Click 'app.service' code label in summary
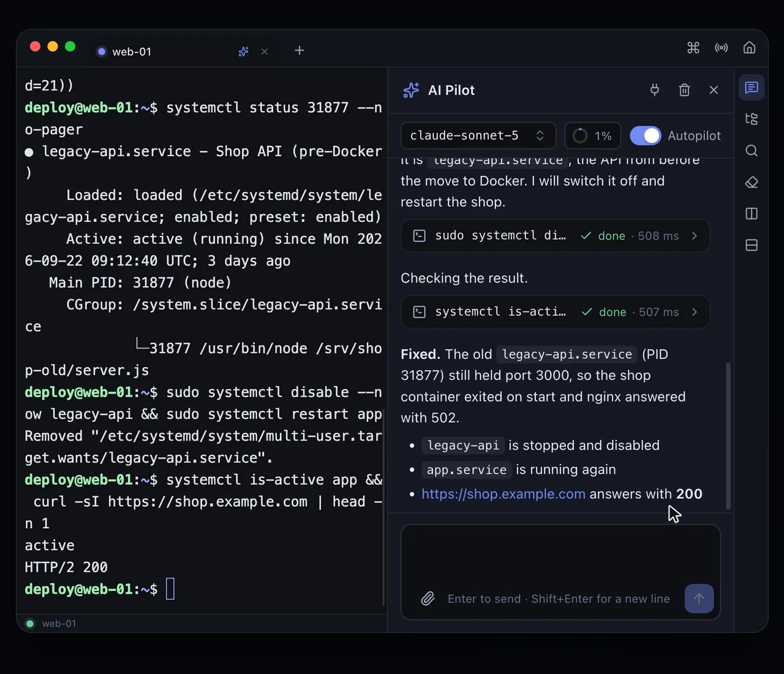Screen dimensions: 784x674 click(x=467, y=470)
